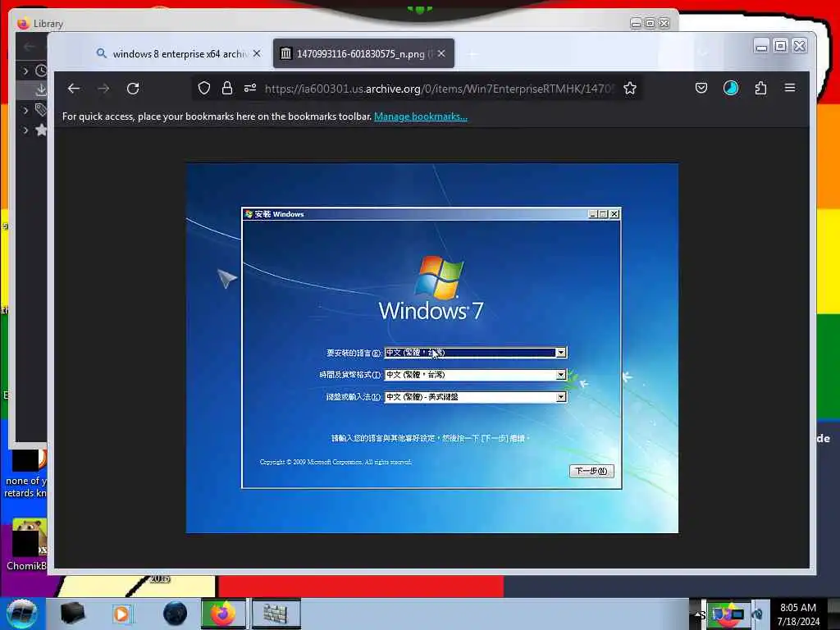
Task: Click the Windows 7 installer screenshot image
Action: 431,348
